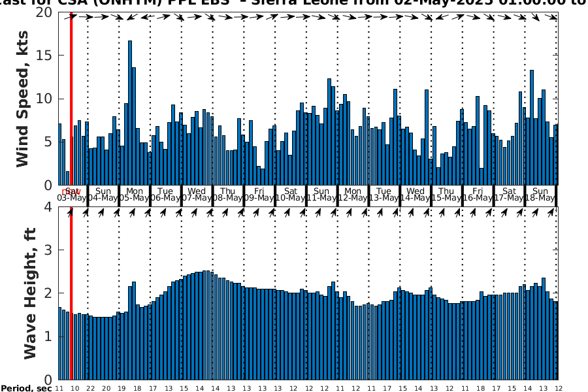Viewport: 588px width, 392px height.
Task: Click the 'Fri 09-May' date label
Action: [259, 194]
